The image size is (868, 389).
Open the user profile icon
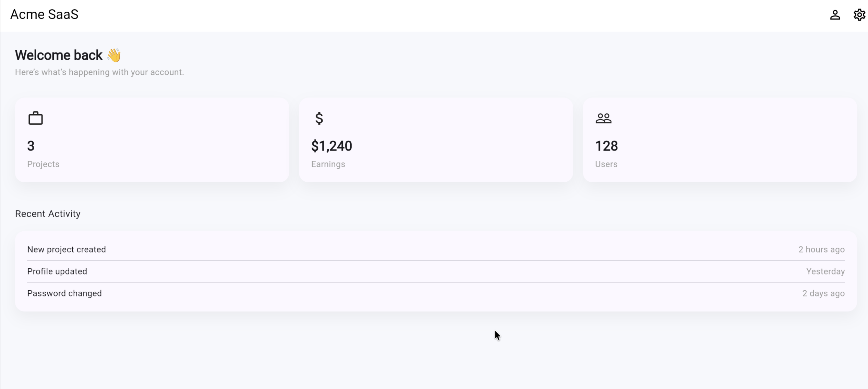click(835, 15)
